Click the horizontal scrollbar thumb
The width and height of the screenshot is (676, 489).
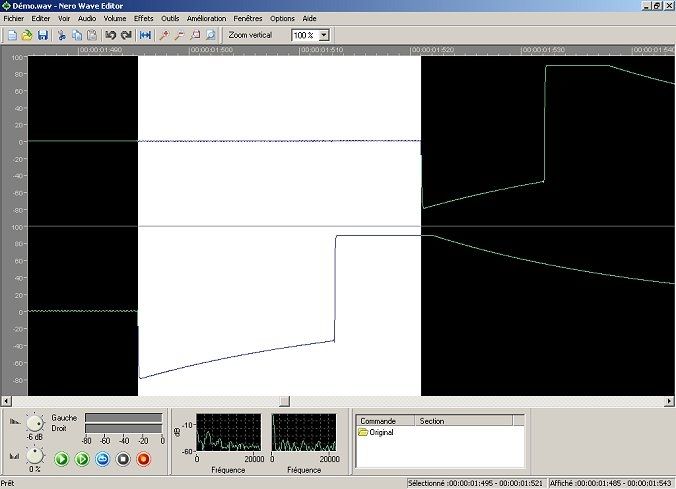click(285, 401)
